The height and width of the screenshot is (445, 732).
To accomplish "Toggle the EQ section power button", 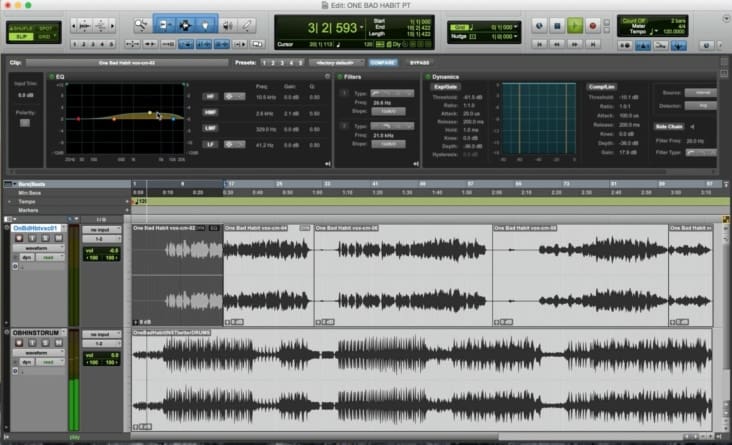I will click(x=52, y=77).
